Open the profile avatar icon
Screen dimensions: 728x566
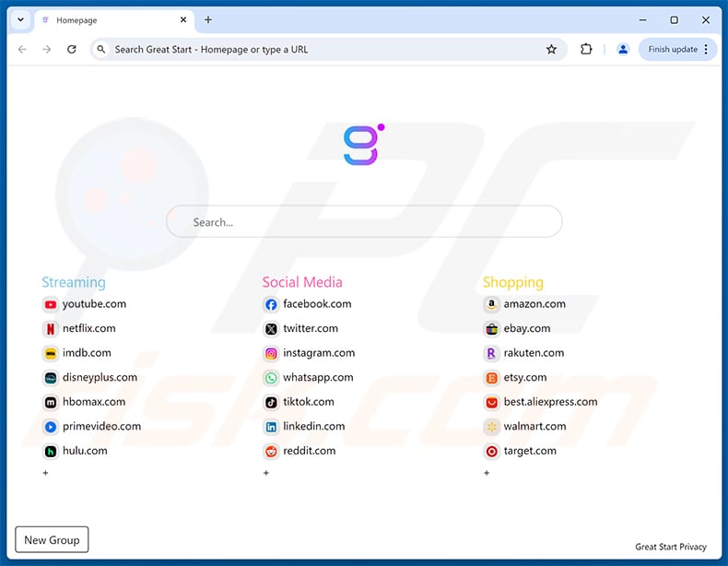[x=623, y=49]
